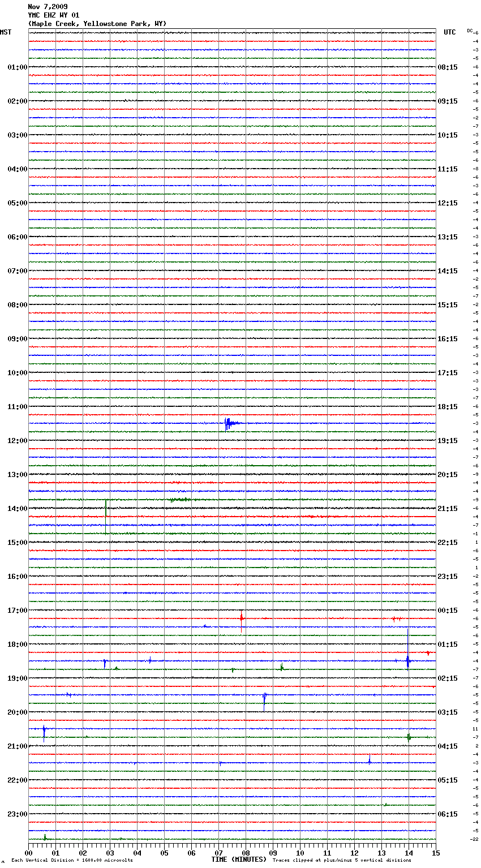
Task: Select the '05:00' MST time label
Action: [x=18, y=203]
